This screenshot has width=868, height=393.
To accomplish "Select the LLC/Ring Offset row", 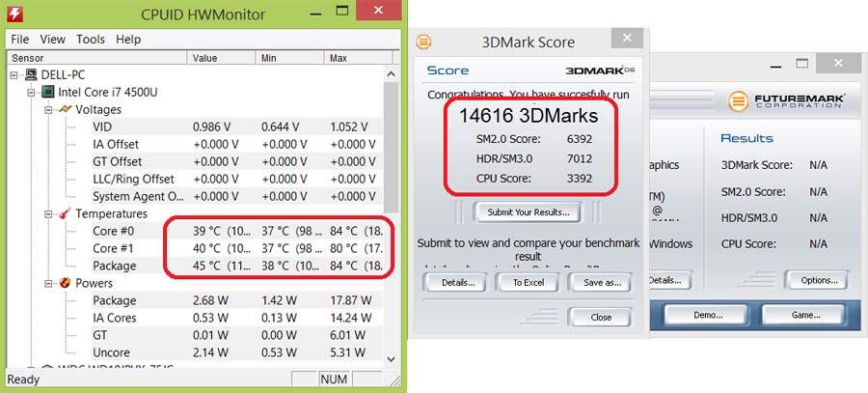I will pos(237,179).
